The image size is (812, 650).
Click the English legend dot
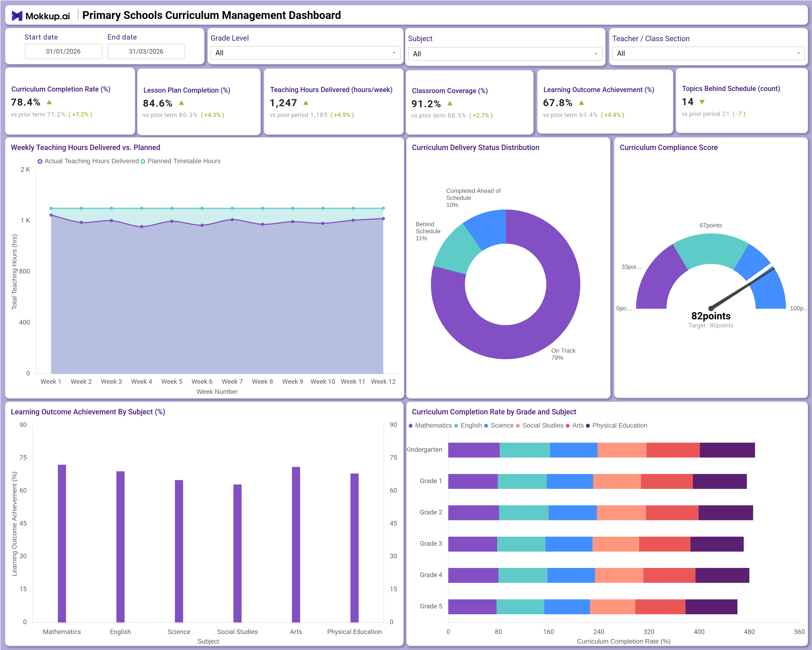tap(456, 426)
